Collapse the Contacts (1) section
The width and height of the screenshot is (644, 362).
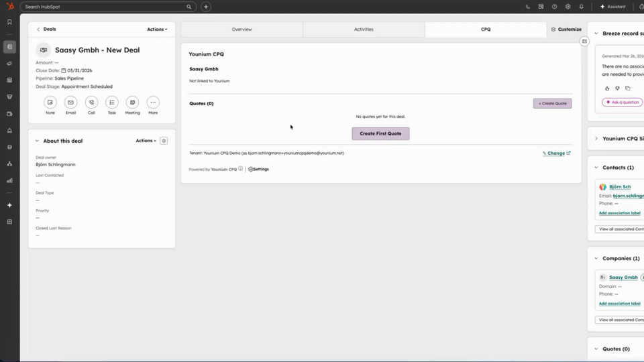click(x=596, y=168)
